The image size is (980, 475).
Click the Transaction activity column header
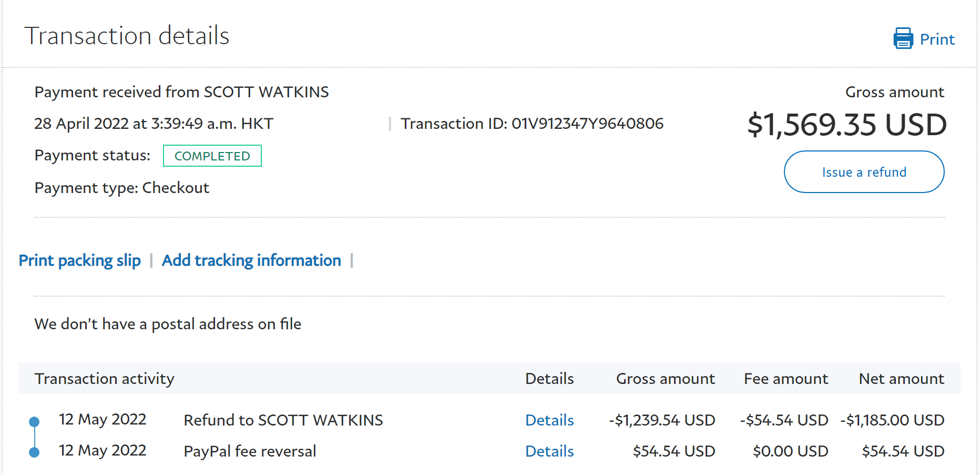point(104,379)
